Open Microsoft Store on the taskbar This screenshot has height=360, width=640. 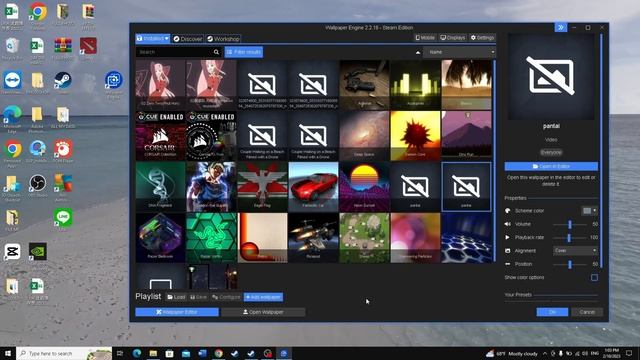tap(169, 353)
